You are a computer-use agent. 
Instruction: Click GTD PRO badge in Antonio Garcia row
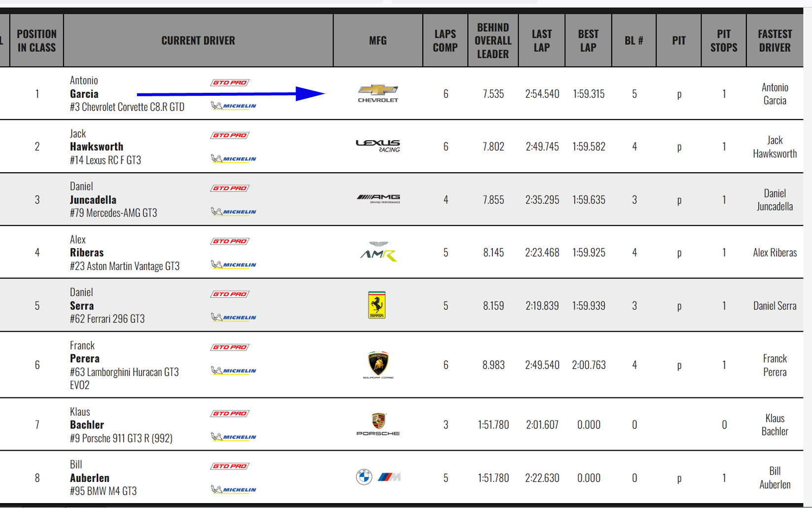[x=230, y=82]
